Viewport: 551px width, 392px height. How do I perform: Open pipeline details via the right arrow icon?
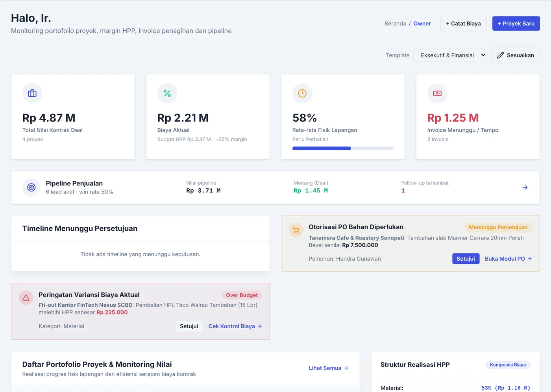525,188
